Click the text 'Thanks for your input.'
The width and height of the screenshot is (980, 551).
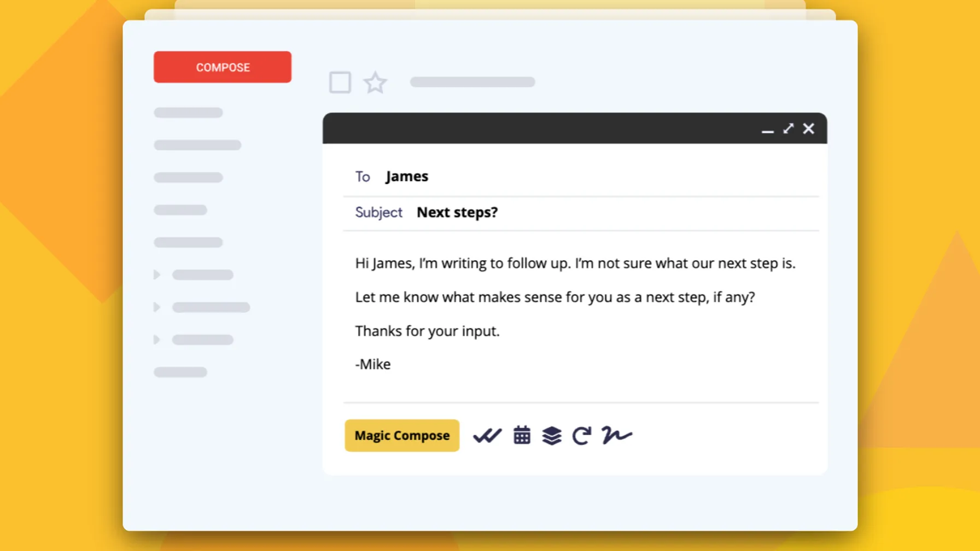[x=427, y=331]
